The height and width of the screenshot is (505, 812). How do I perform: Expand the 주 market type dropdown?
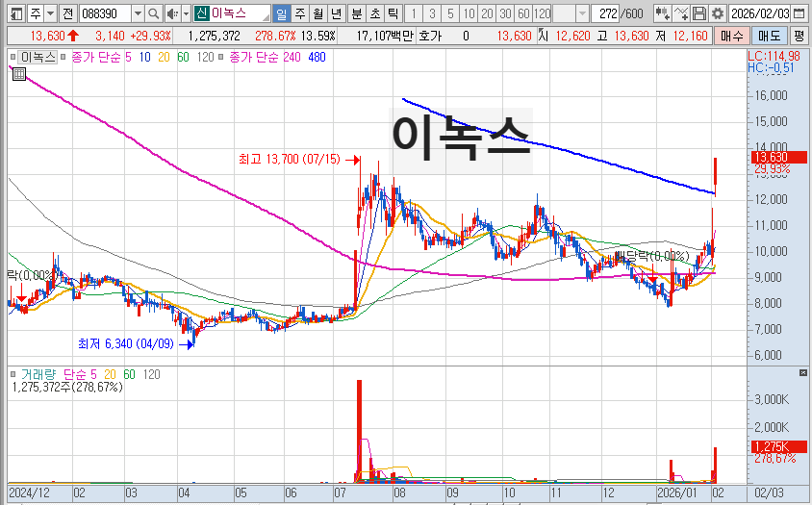(50, 13)
